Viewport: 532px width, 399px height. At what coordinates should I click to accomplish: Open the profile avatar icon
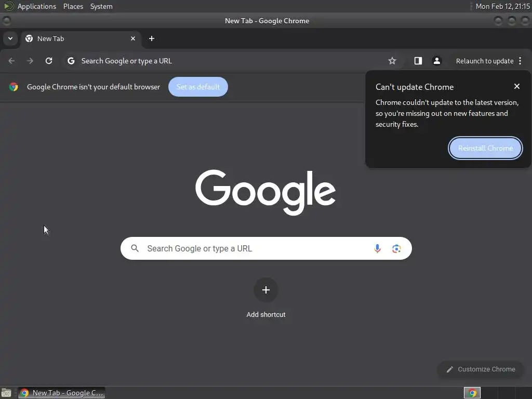436,61
